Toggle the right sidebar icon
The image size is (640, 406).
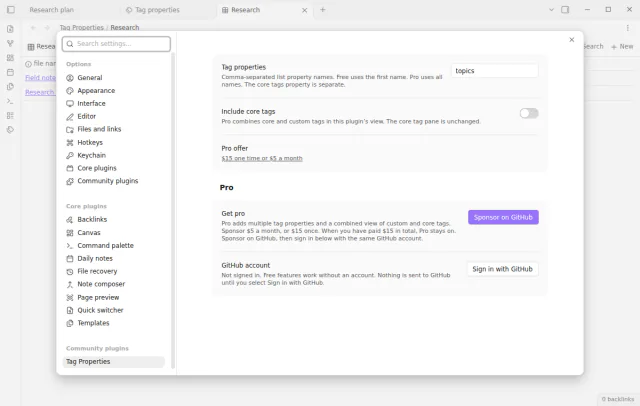click(x=565, y=9)
